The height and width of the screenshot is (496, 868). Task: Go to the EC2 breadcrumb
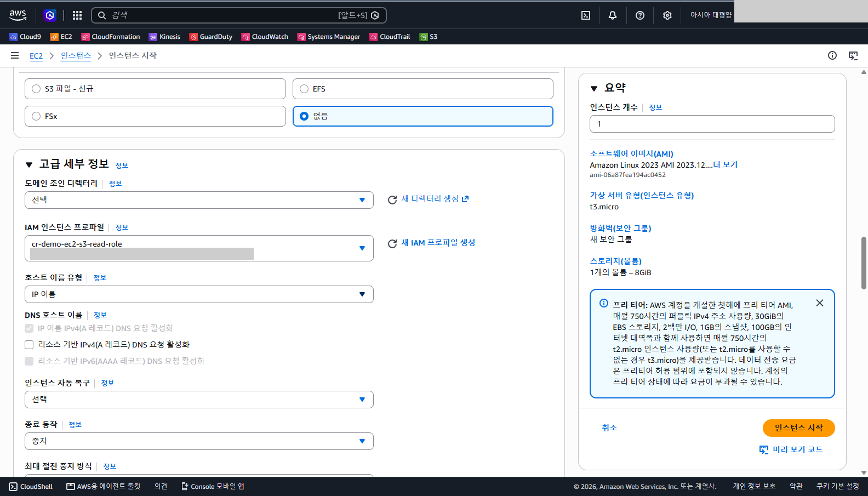pos(36,56)
